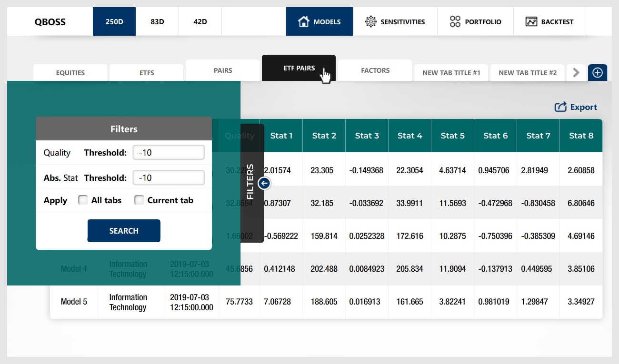Click the Stat 5 column header
619x364 pixels.
[452, 136]
